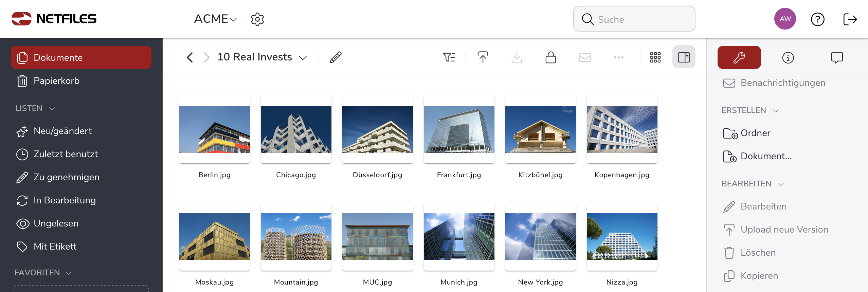Select the Kitzbühel.jpg thumbnail

pos(540,129)
